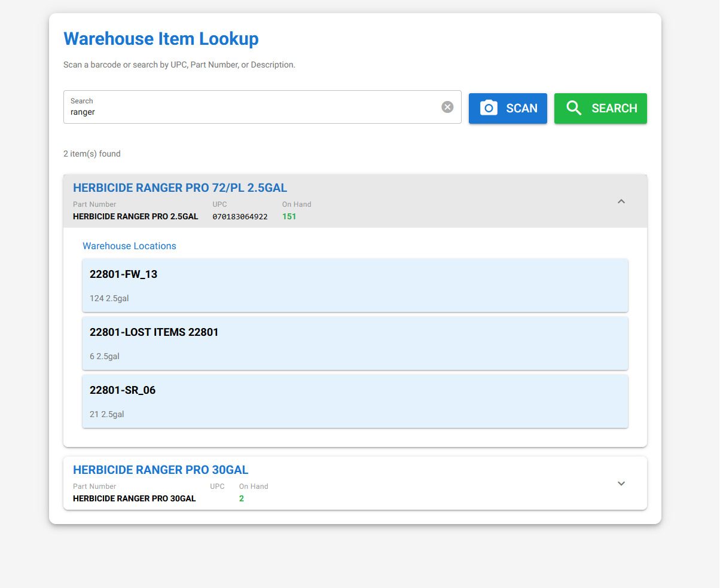Open location 22801-LOST ITEMS 22801
The width and height of the screenshot is (720, 588).
pos(355,343)
